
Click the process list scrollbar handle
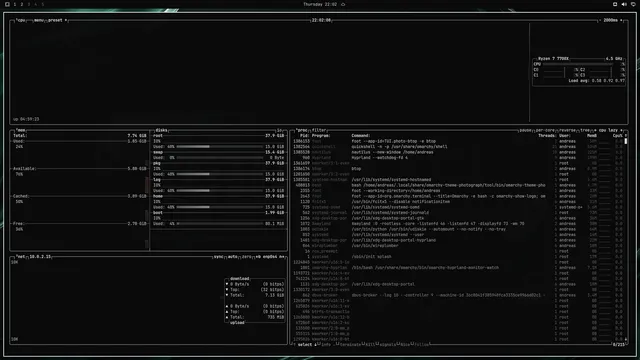point(626,141)
